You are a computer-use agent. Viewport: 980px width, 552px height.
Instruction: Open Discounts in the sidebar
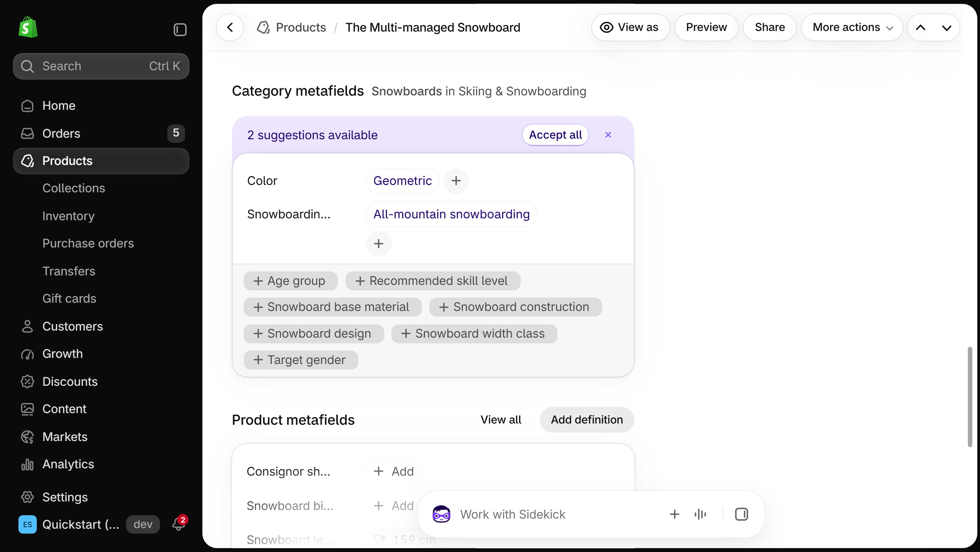(x=101, y=381)
